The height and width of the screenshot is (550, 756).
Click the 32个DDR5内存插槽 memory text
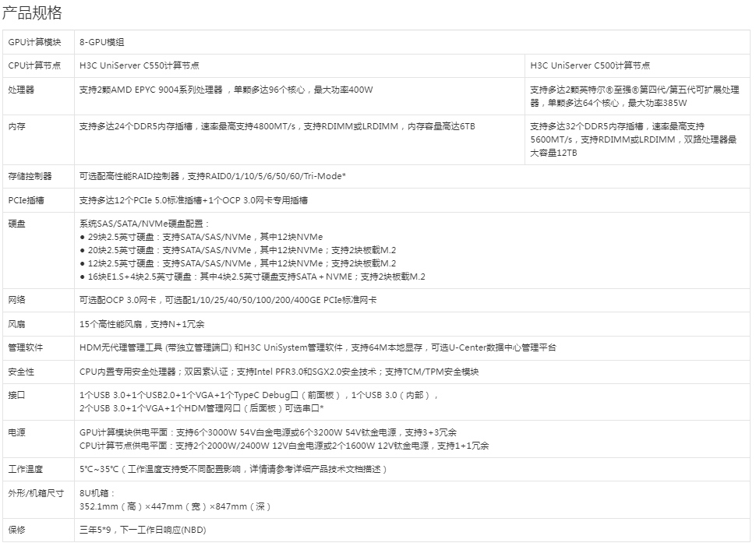click(x=634, y=139)
